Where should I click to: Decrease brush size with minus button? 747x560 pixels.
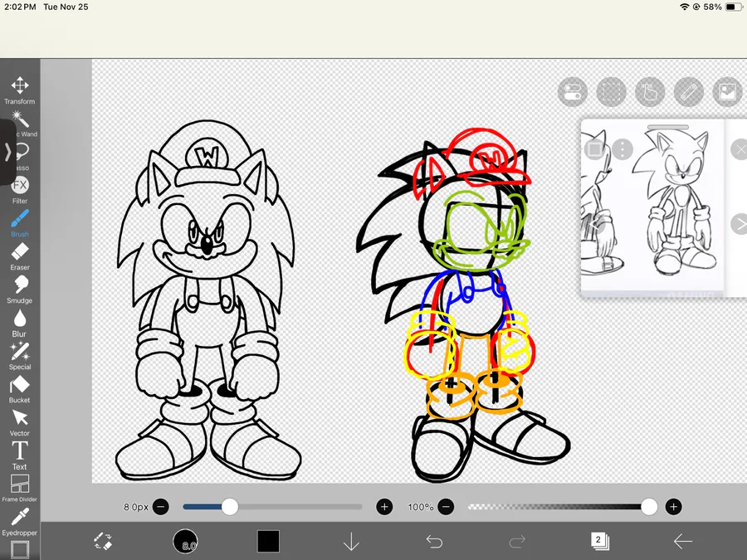[x=161, y=507]
